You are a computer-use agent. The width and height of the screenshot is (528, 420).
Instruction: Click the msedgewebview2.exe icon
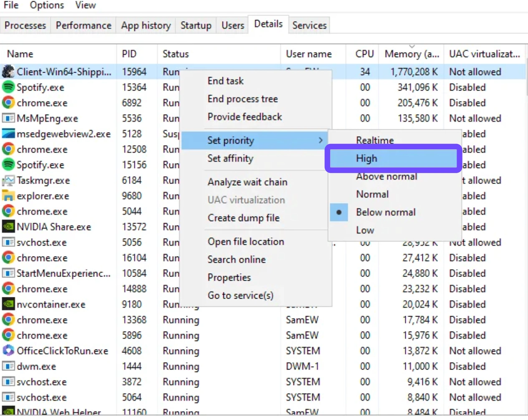click(8, 134)
